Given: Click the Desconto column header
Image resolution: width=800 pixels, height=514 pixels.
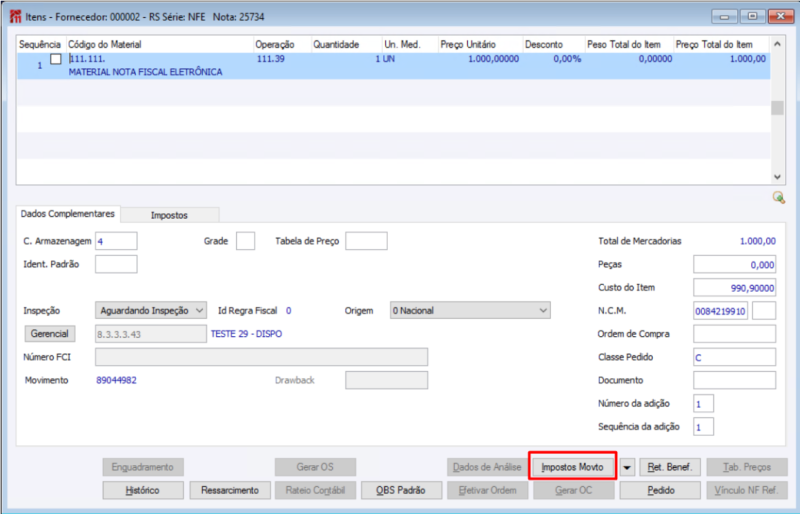Looking at the screenshot, I should tap(554, 44).
